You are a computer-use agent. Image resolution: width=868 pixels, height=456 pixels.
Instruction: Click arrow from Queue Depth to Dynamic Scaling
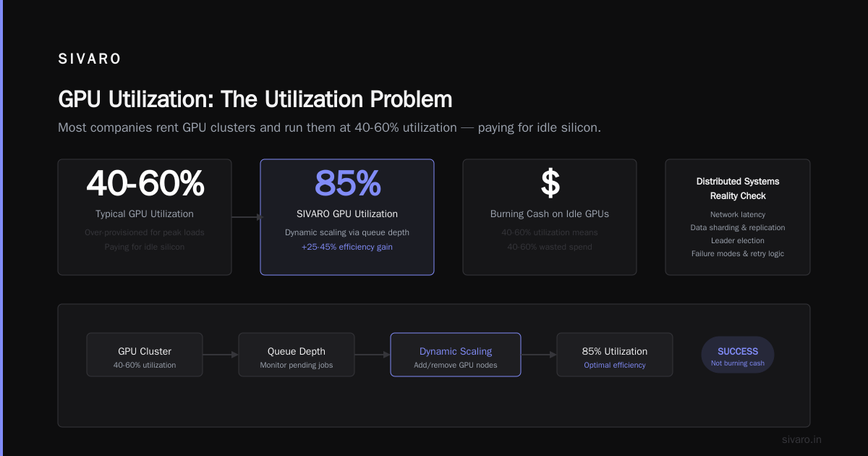pos(373,355)
